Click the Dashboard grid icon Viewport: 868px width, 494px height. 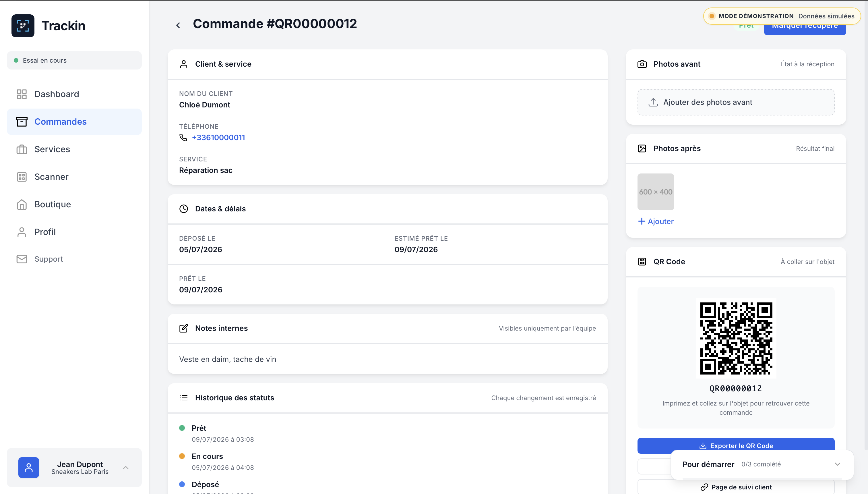pyautogui.click(x=22, y=94)
